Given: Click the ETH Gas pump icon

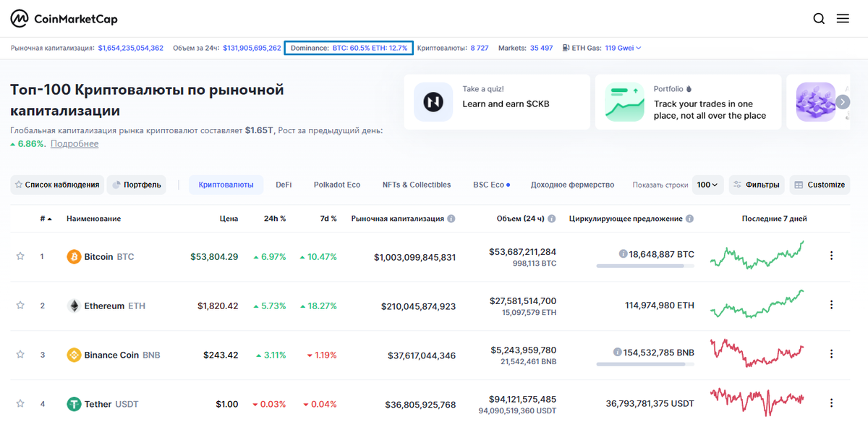Looking at the screenshot, I should (566, 48).
